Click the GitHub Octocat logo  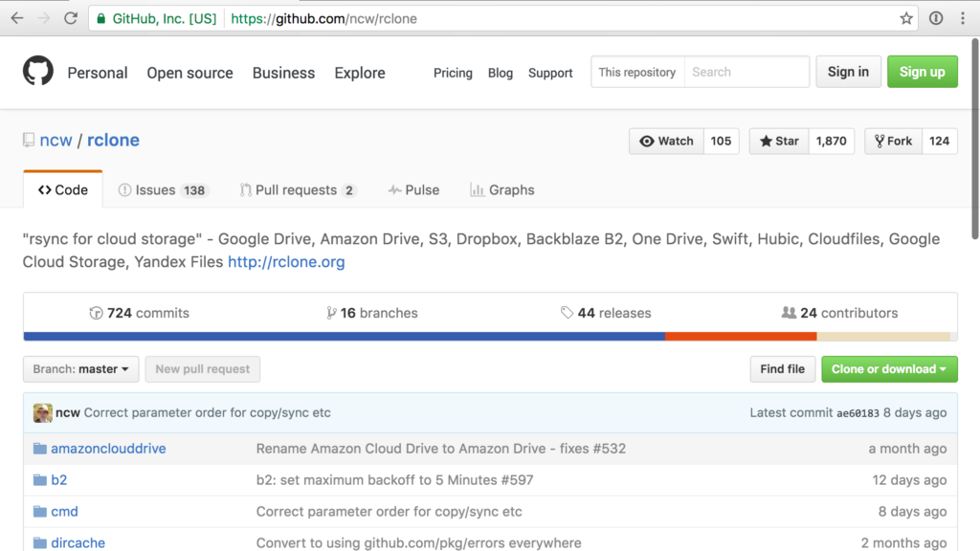point(39,73)
